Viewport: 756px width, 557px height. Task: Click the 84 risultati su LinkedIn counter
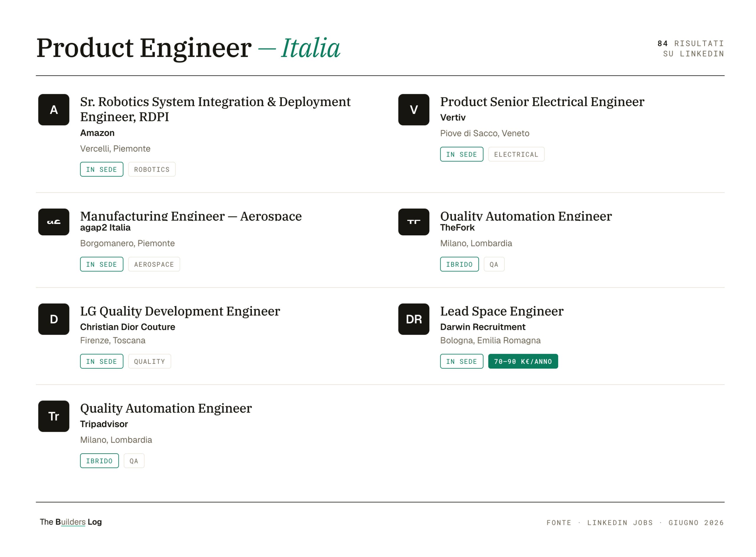tap(691, 48)
